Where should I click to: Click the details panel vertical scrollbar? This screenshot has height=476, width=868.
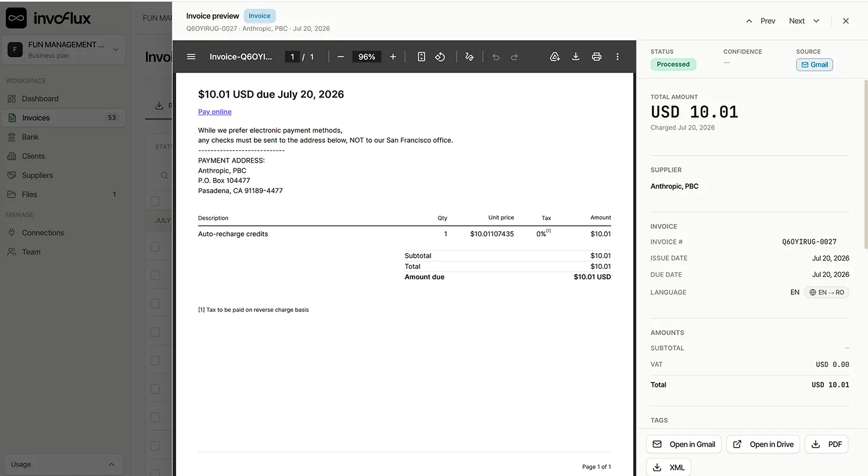[x=866, y=165]
